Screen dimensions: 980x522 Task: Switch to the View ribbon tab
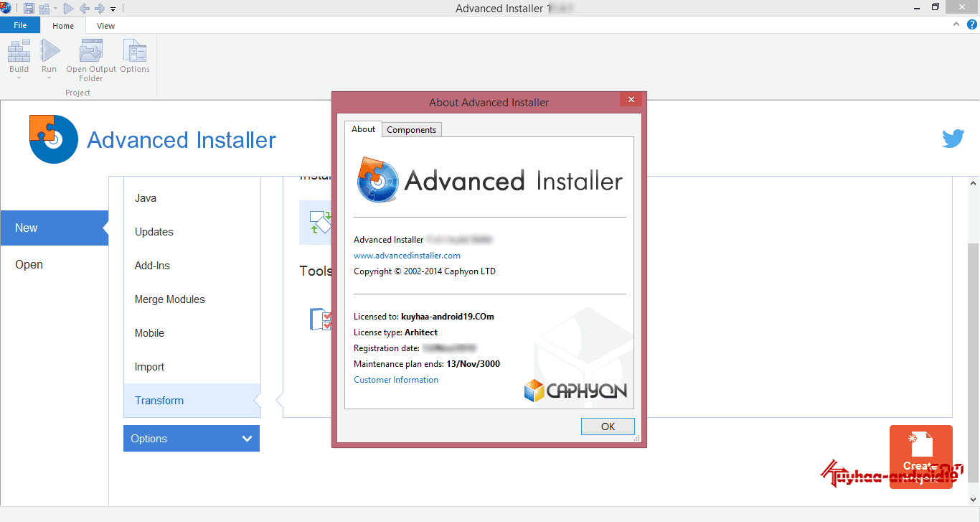click(105, 26)
